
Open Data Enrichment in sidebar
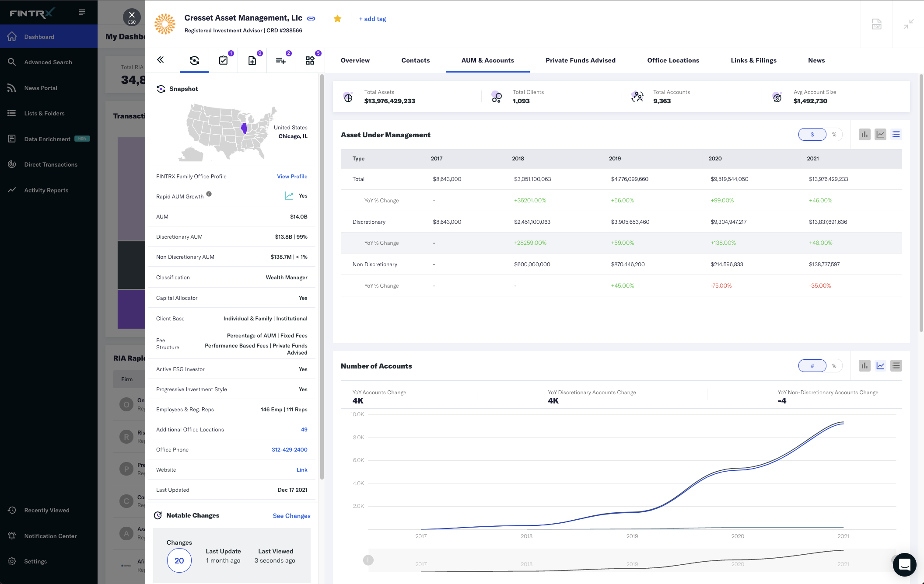pos(49,139)
